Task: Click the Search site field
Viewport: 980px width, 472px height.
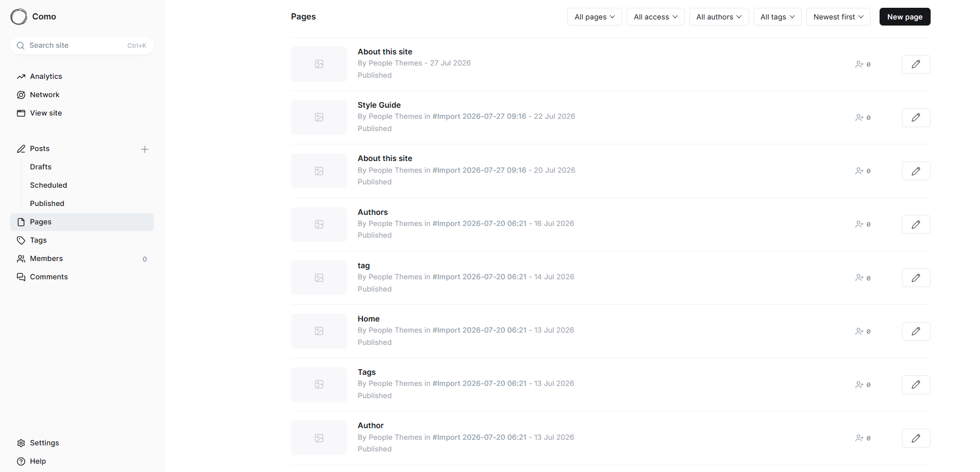Action: tap(82, 46)
